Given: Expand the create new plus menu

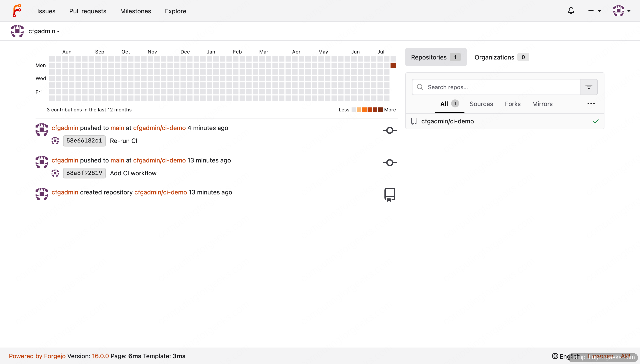Looking at the screenshot, I should pyautogui.click(x=594, y=11).
